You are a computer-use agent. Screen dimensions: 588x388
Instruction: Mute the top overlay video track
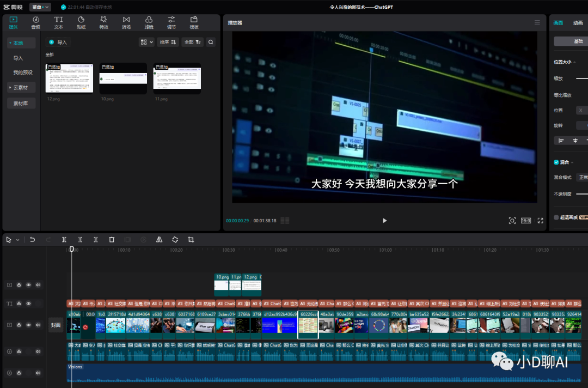point(38,285)
